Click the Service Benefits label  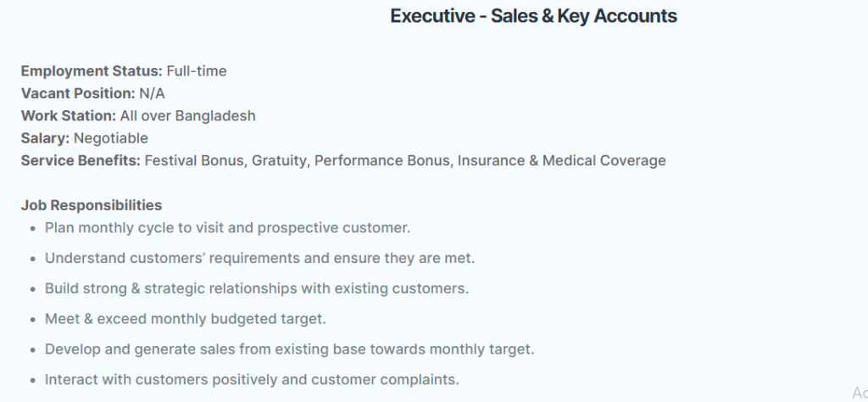(x=81, y=160)
